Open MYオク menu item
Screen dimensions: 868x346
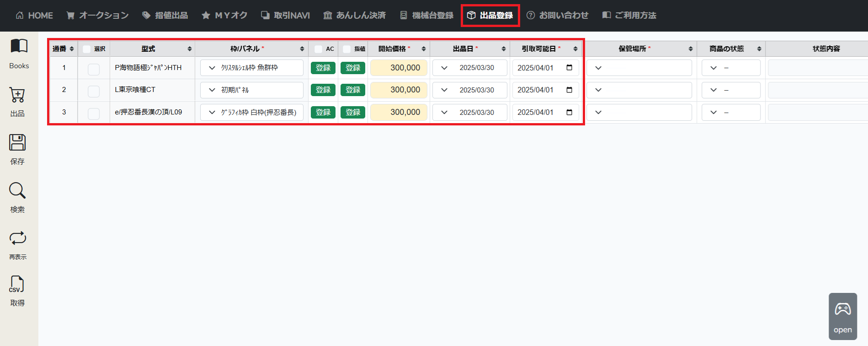(x=224, y=16)
